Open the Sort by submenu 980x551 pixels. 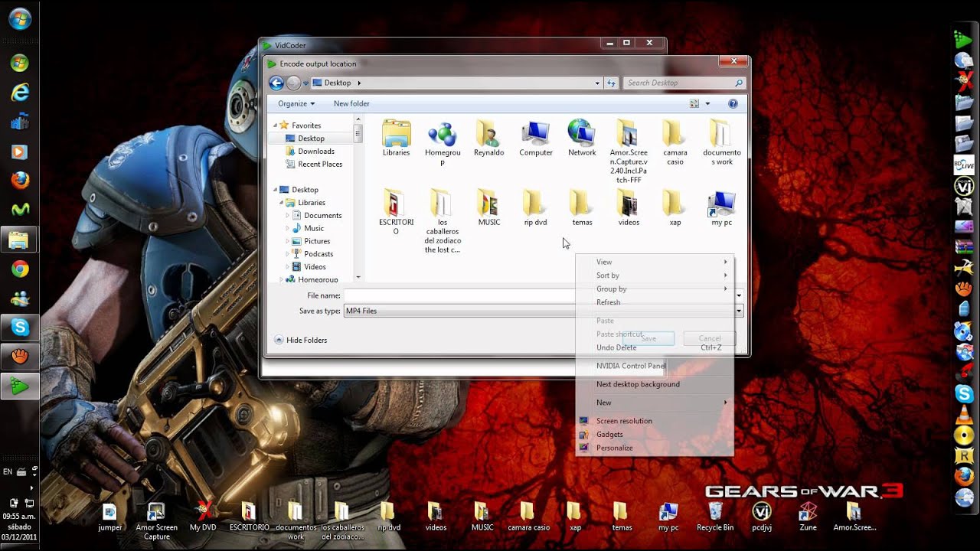tap(655, 275)
